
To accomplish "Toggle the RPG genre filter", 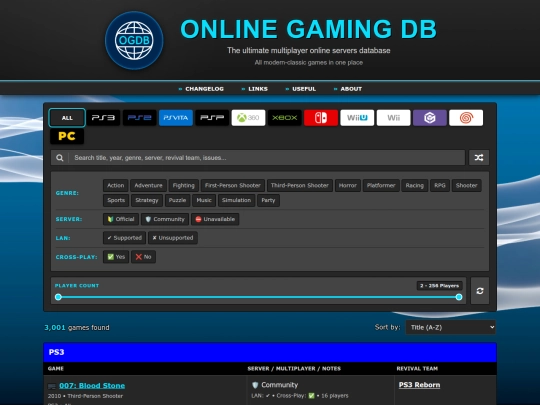I will coord(440,185).
